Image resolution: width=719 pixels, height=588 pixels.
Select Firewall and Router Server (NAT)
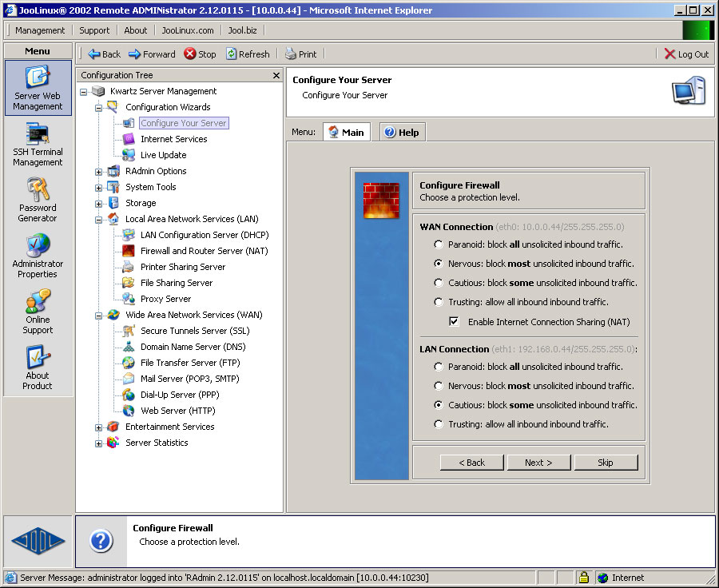204,251
